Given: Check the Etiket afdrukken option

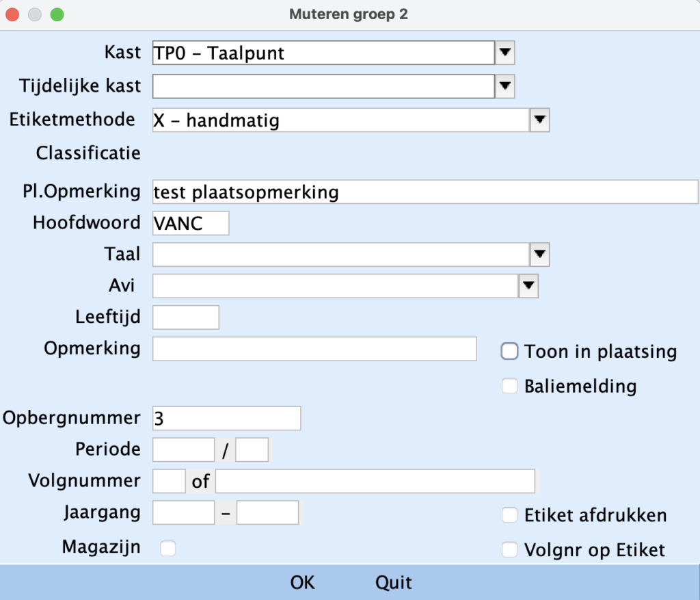Looking at the screenshot, I should point(510,515).
